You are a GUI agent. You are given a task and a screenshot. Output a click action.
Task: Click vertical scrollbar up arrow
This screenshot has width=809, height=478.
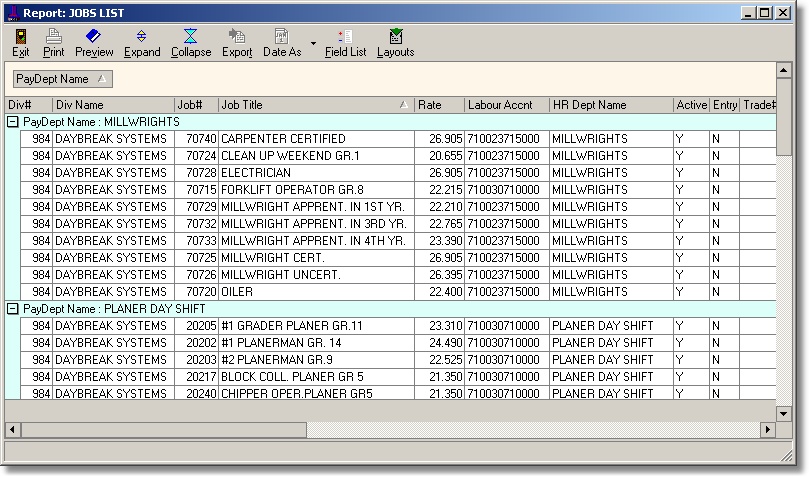(x=784, y=70)
